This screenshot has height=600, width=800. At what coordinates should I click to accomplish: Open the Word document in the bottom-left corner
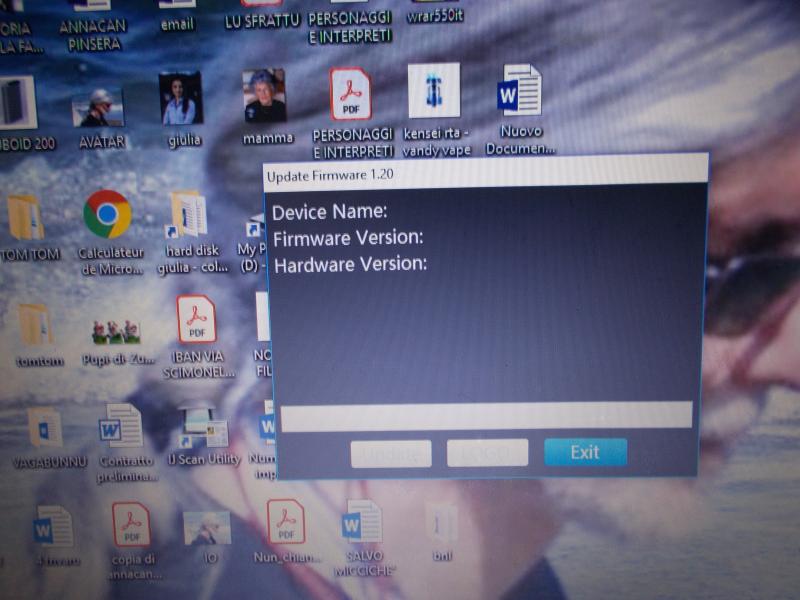tap(54, 527)
